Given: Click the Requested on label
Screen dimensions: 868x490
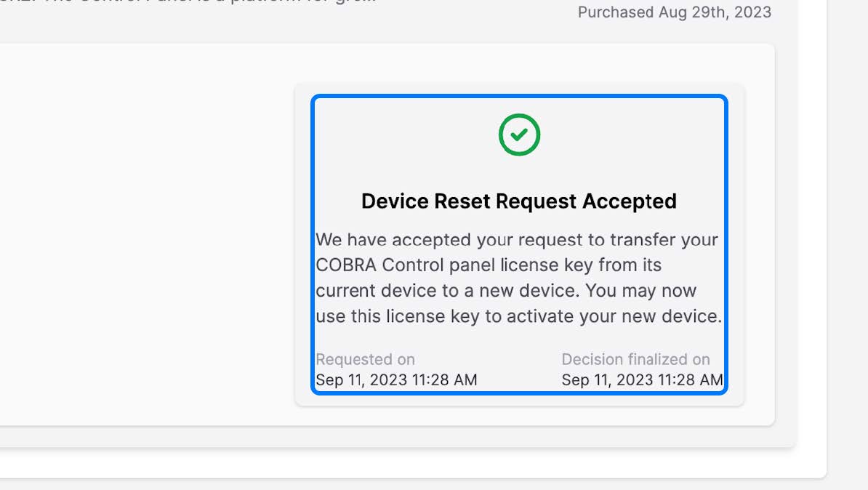Looking at the screenshot, I should click(x=366, y=359).
